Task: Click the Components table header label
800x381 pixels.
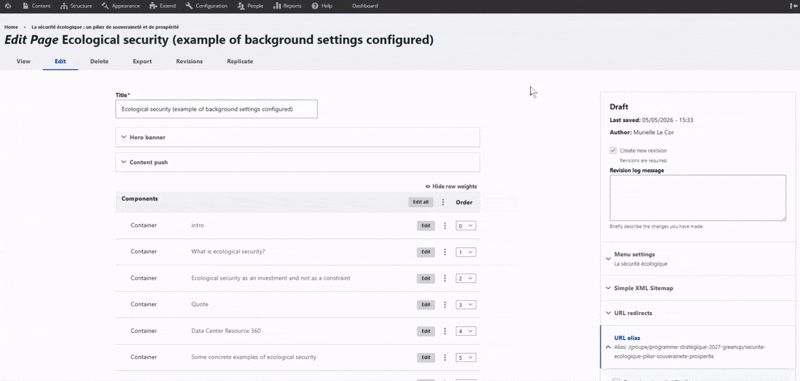Action: pyautogui.click(x=139, y=199)
